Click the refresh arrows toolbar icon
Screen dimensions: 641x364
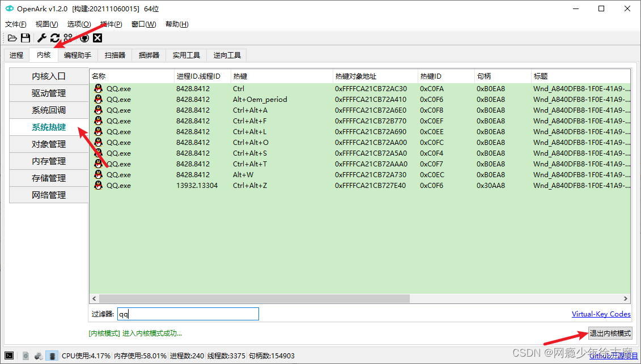pyautogui.click(x=55, y=38)
